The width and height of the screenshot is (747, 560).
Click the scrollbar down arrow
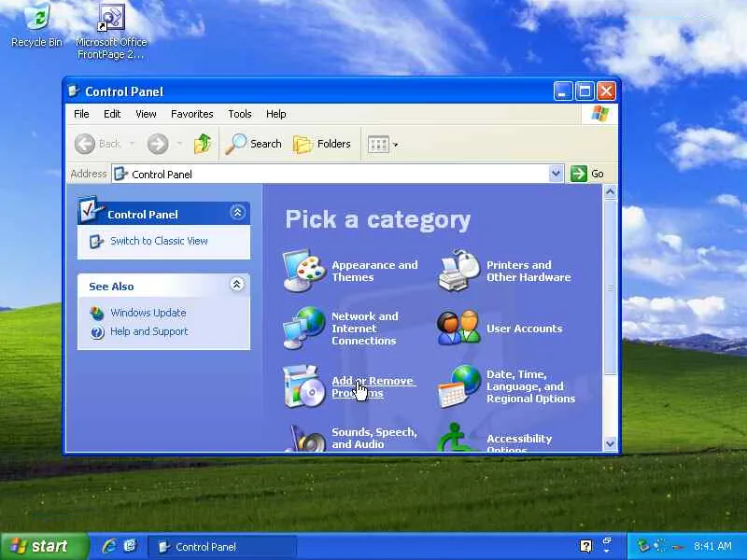pyautogui.click(x=611, y=444)
